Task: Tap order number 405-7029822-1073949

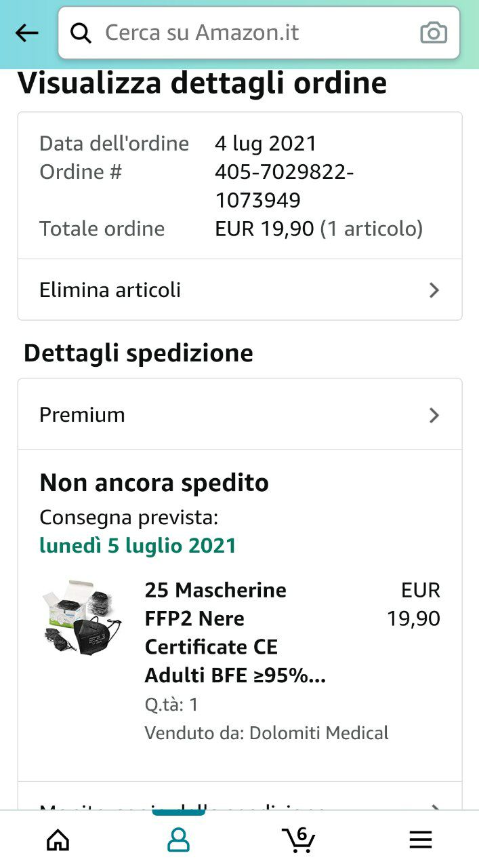Action: (x=284, y=186)
